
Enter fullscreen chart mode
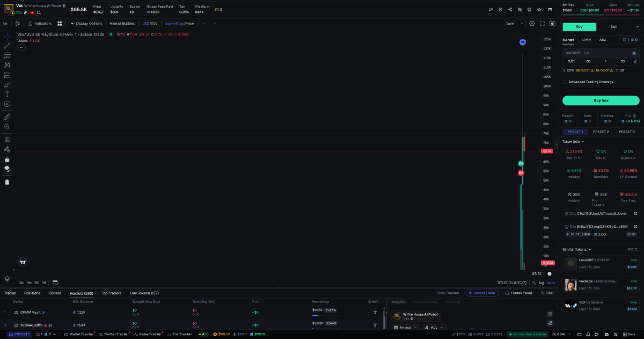[x=543, y=24]
